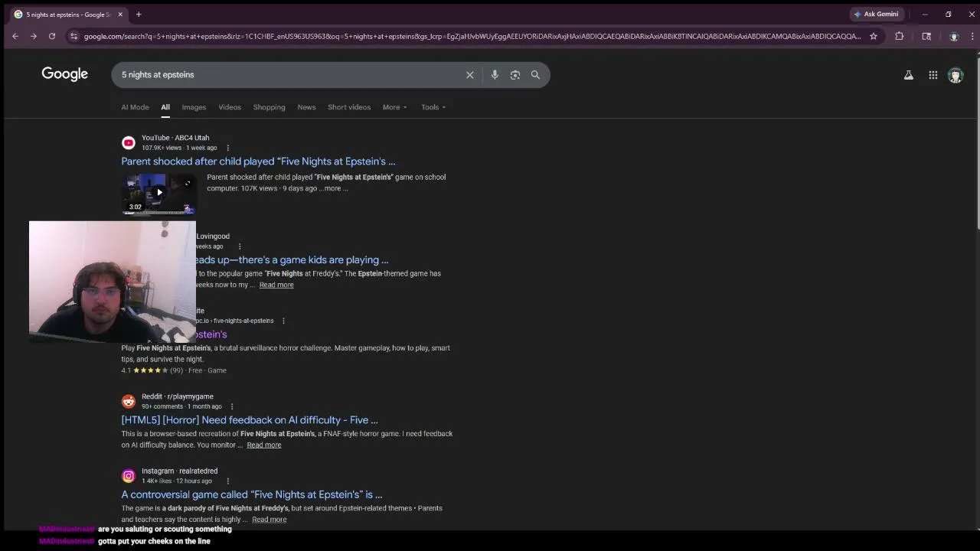
Task: Switch to Videos tab
Action: 230,107
